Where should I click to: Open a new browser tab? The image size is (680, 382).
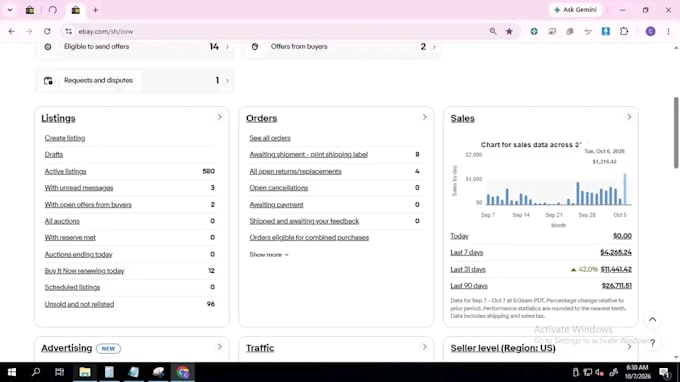tap(95, 10)
